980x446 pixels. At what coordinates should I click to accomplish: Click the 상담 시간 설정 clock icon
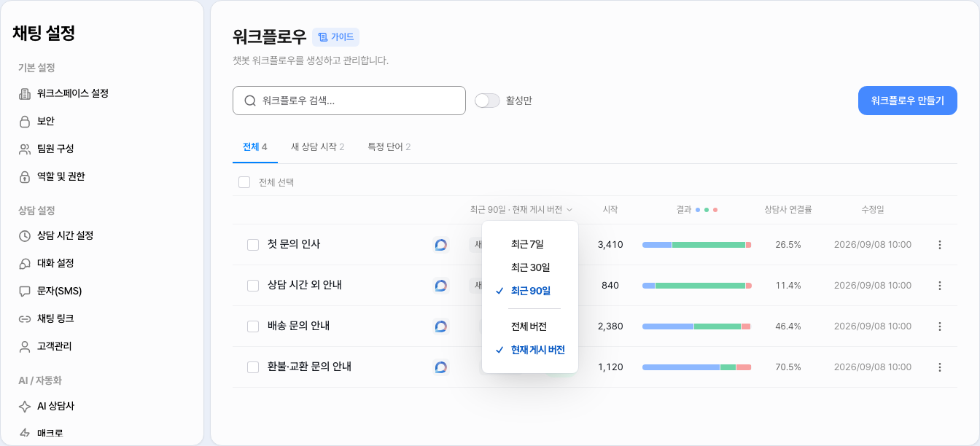25,235
